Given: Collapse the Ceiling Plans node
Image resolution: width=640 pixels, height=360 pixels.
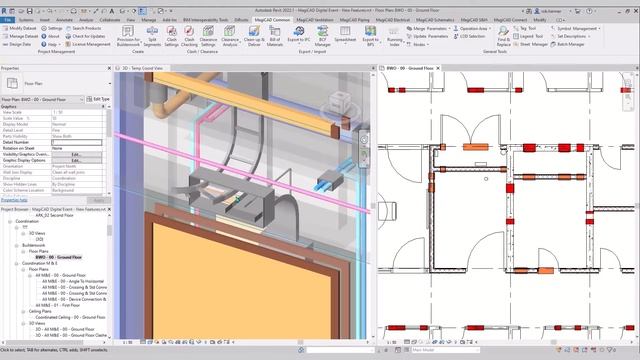Looking at the screenshot, I should click(x=23, y=311).
